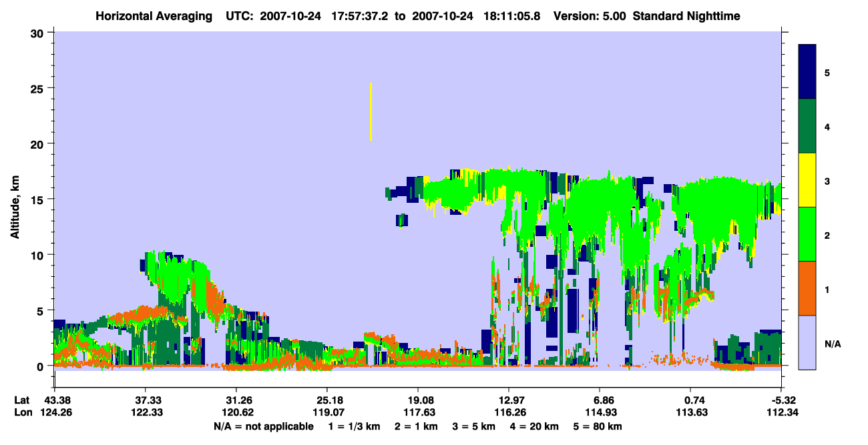Click the 'N/A = not applicable' caption

(264, 426)
